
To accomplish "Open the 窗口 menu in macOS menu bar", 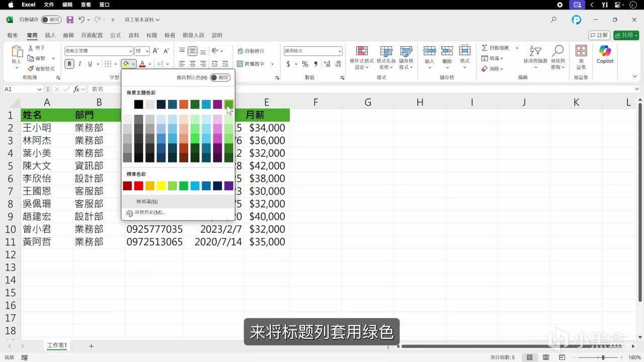I will click(x=105, y=5).
